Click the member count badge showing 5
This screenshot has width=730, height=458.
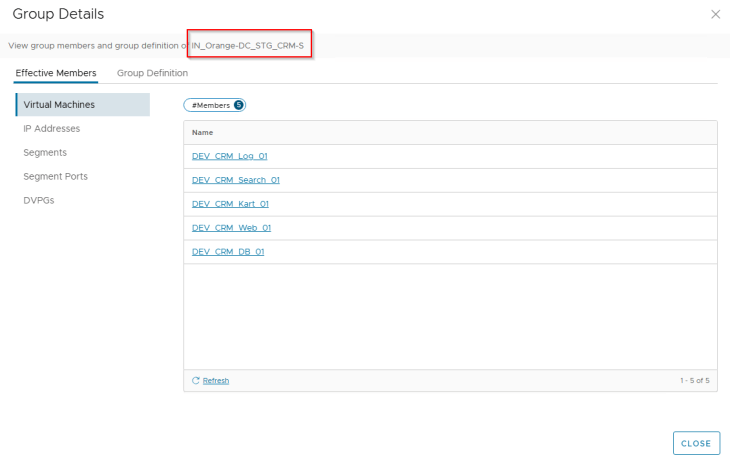click(x=239, y=105)
